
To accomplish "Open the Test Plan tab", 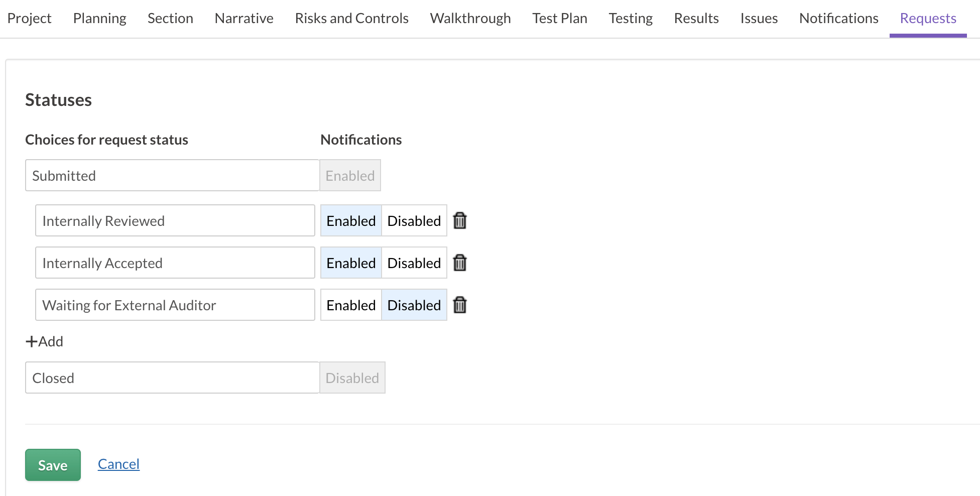I will (559, 19).
